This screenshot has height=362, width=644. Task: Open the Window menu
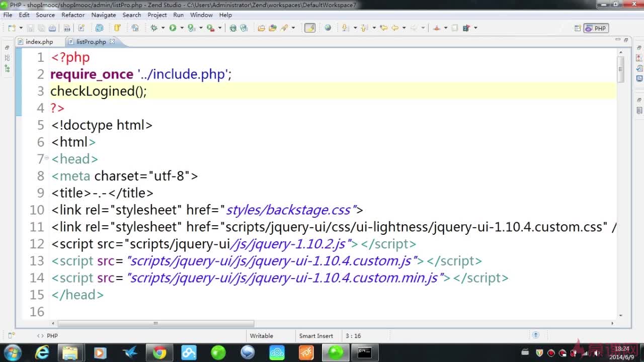click(201, 15)
